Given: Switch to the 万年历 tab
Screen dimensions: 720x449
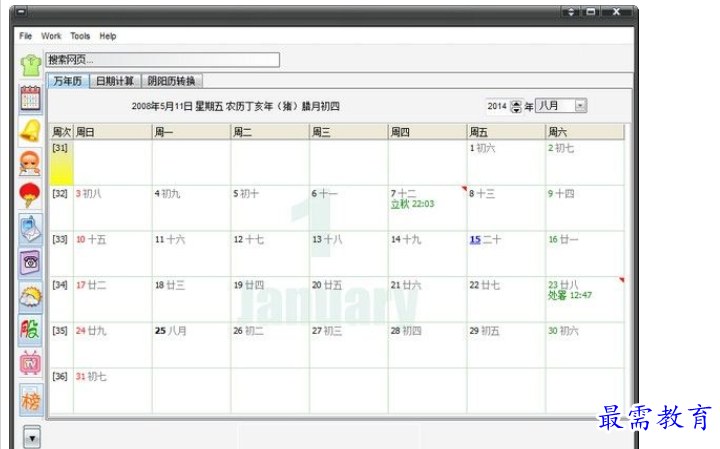Looking at the screenshot, I should [68, 81].
